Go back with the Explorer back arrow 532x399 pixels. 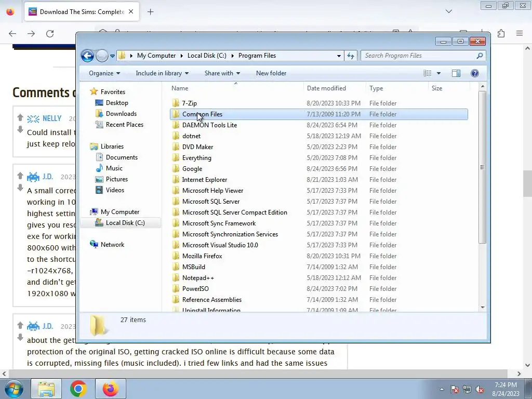coord(87,56)
